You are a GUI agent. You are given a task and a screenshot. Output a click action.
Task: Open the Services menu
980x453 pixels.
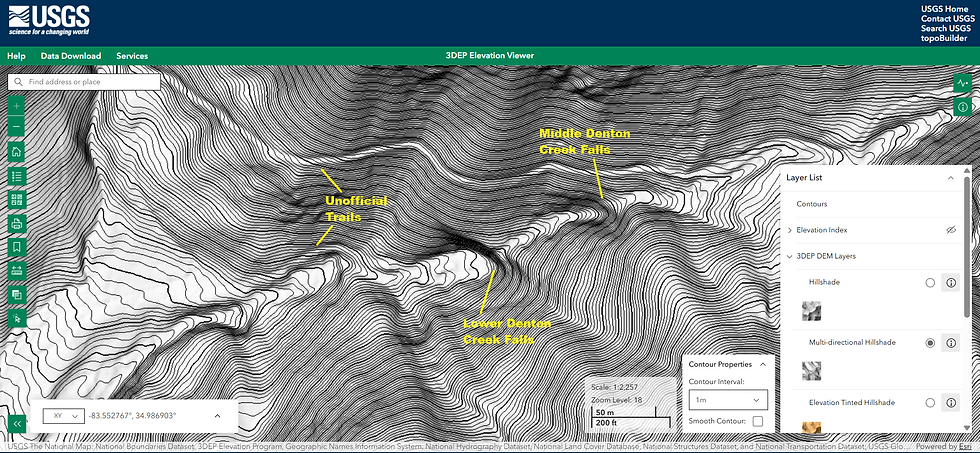[132, 56]
